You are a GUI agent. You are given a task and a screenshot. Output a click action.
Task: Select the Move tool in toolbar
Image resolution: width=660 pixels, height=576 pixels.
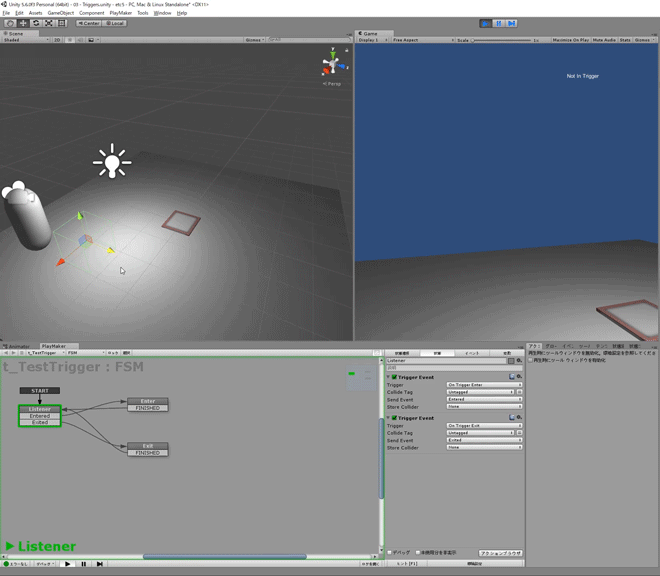(x=23, y=23)
